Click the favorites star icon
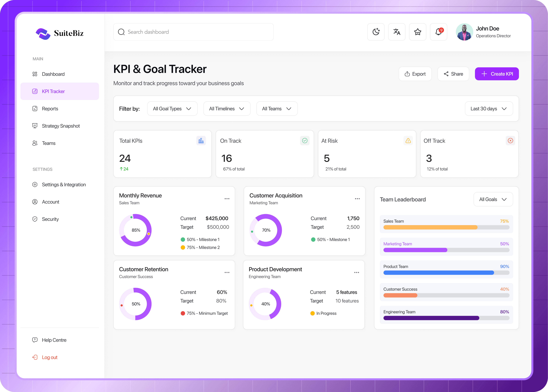The width and height of the screenshot is (548, 392). tap(417, 32)
